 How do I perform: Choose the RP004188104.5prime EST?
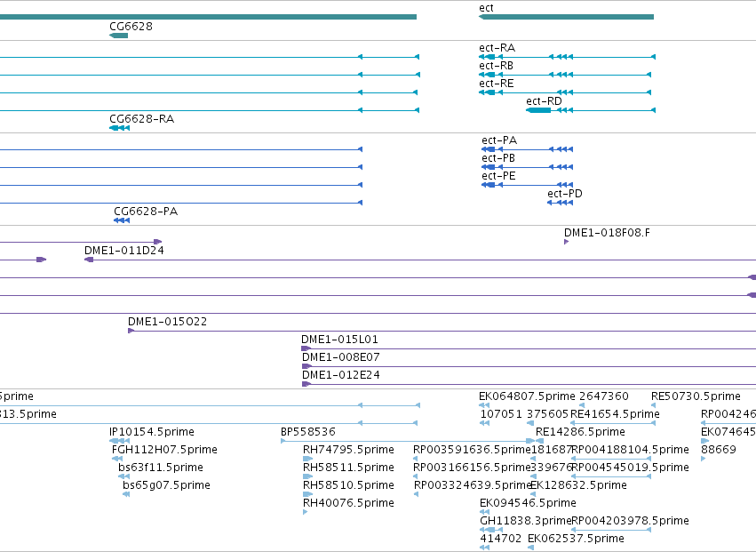coord(630,450)
